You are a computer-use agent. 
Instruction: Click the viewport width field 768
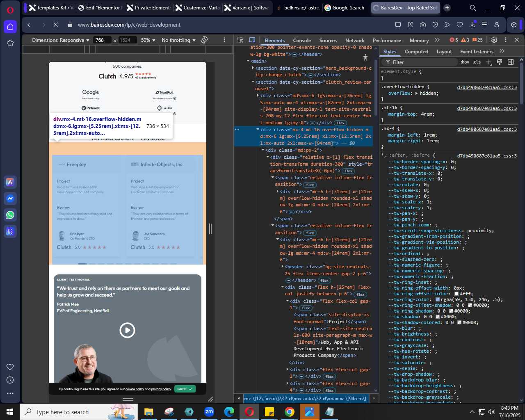pos(102,40)
